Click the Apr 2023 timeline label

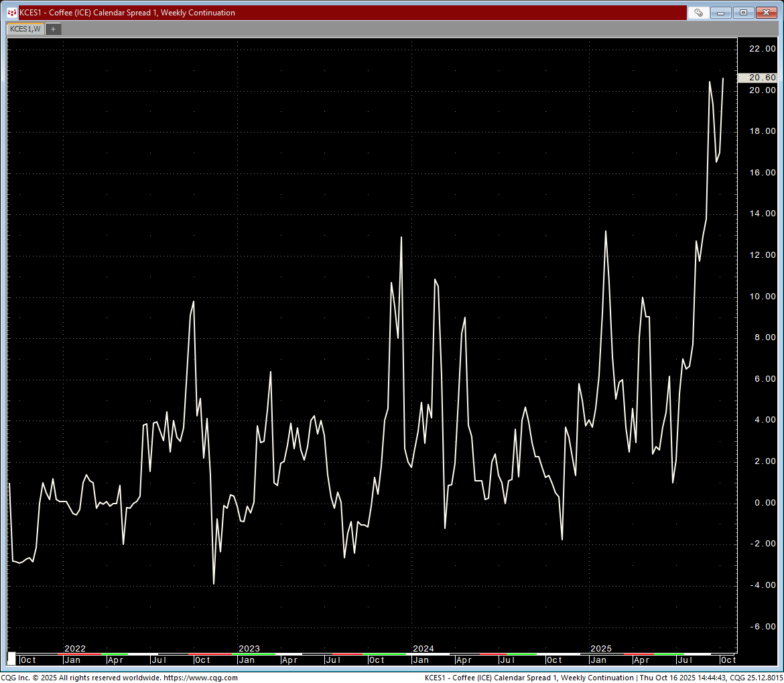(x=289, y=660)
